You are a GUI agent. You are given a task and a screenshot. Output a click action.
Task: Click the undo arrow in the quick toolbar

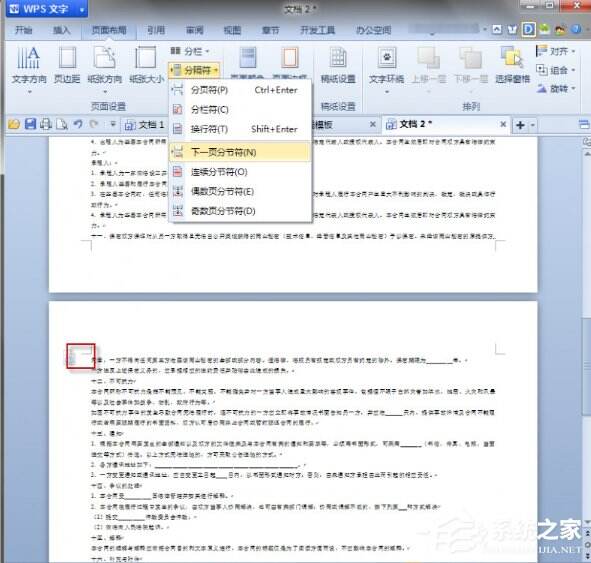point(78,124)
